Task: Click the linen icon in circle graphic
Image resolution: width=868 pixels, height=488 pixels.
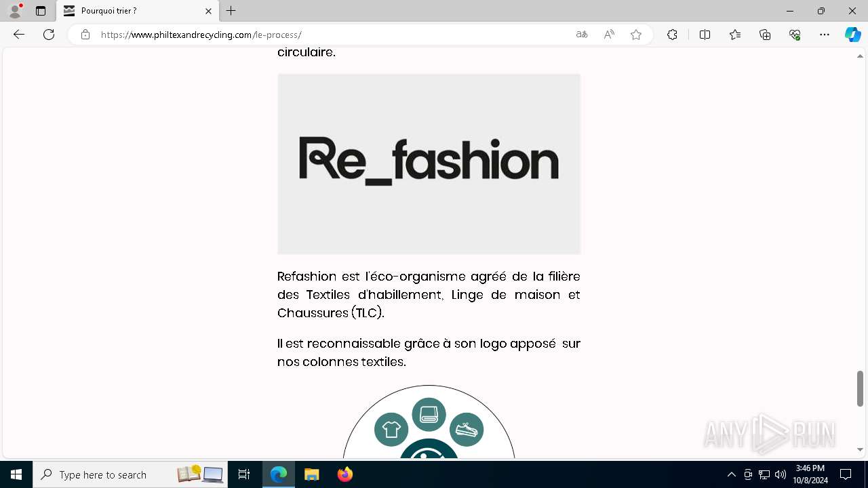Action: coord(429,415)
